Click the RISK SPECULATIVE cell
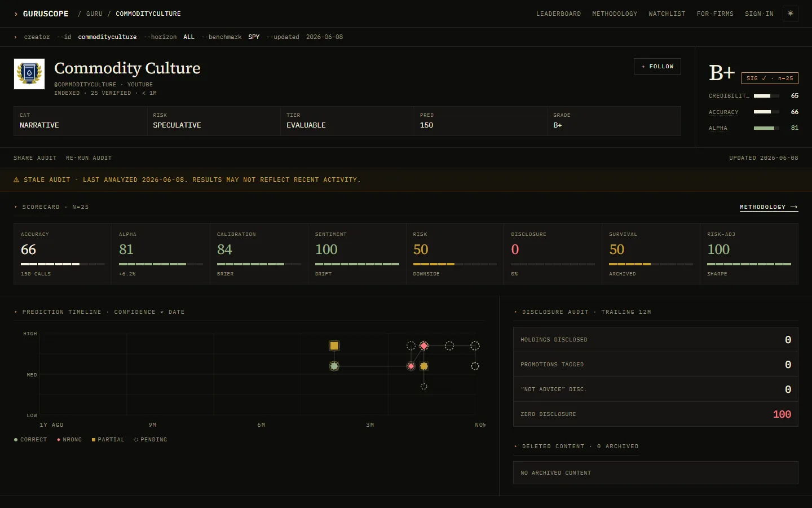 [x=214, y=121]
